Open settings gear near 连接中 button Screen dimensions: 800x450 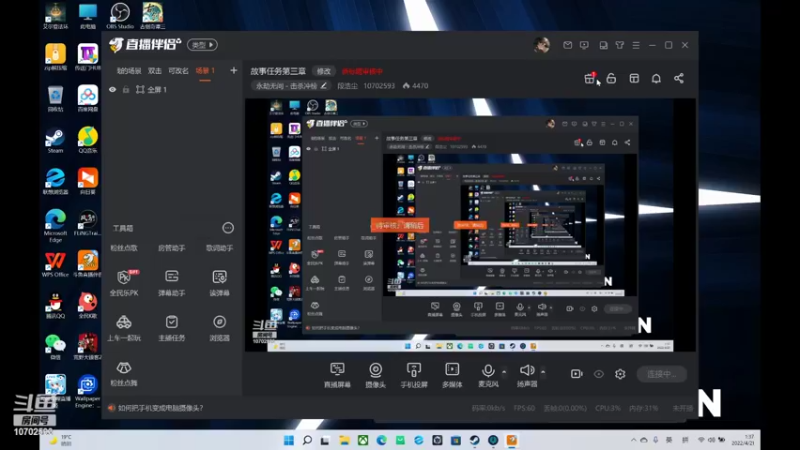(x=620, y=374)
